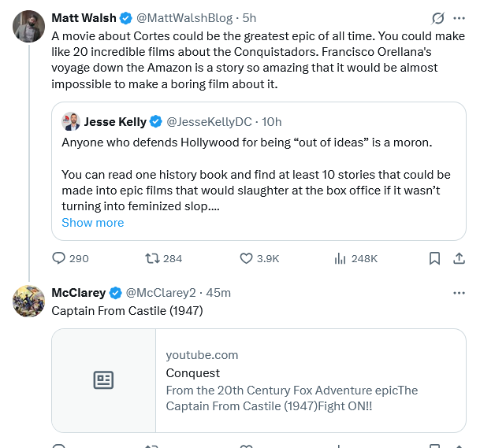The height and width of the screenshot is (448, 480).
Task: Click the 5h timestamp on Matt Walsh's tweet
Action: pos(249,18)
